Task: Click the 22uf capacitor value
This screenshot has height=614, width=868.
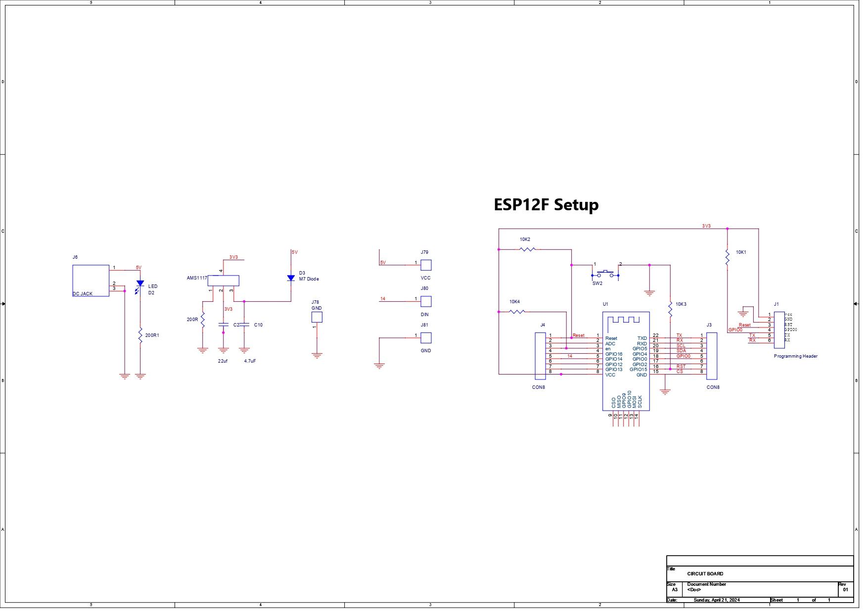Action: (223, 361)
